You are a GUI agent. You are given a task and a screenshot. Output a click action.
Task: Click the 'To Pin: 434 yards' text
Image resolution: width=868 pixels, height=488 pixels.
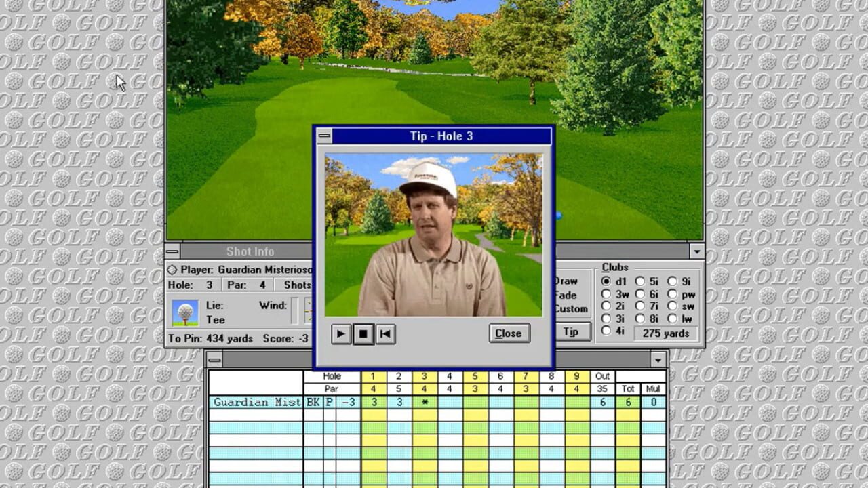pos(210,338)
